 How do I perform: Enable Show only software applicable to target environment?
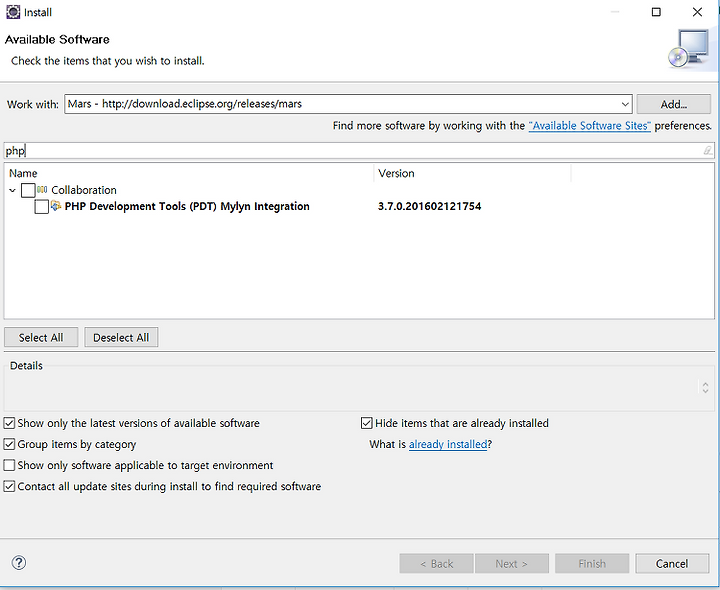[x=9, y=465]
